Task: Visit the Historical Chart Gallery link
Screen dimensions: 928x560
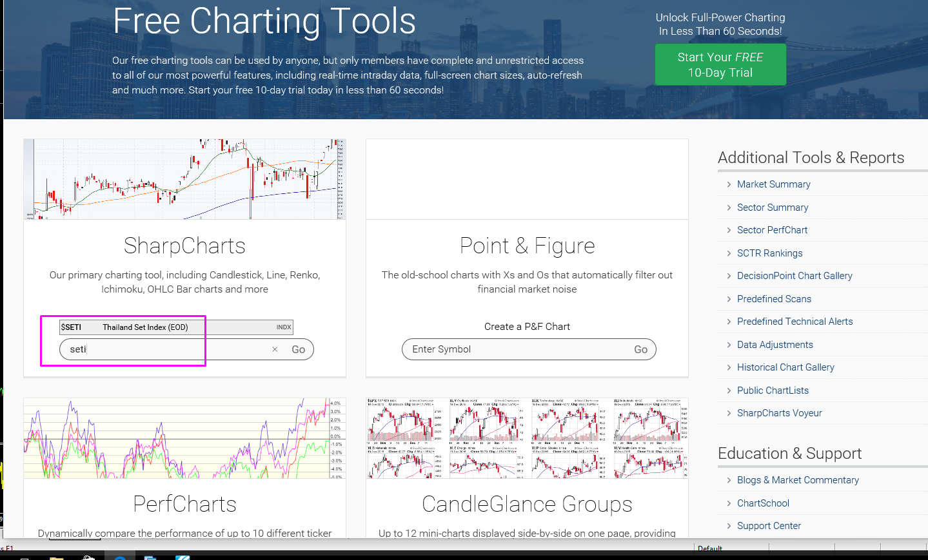Action: click(x=785, y=367)
